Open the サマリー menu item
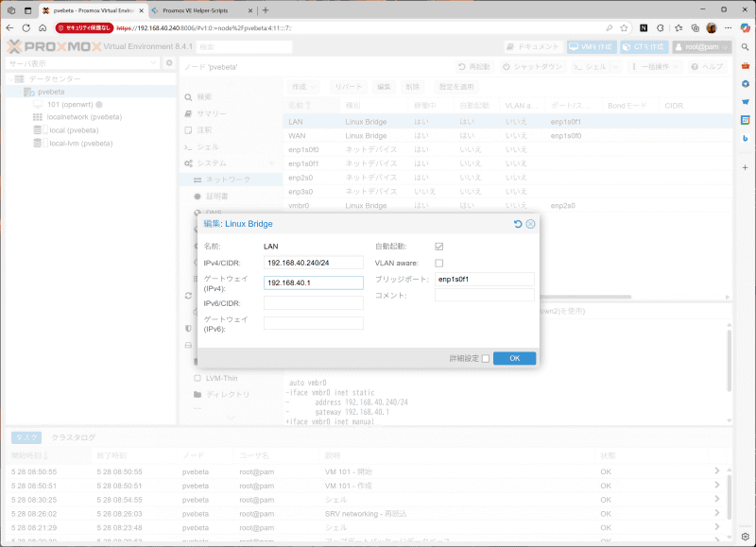The width and height of the screenshot is (756, 547). click(211, 113)
